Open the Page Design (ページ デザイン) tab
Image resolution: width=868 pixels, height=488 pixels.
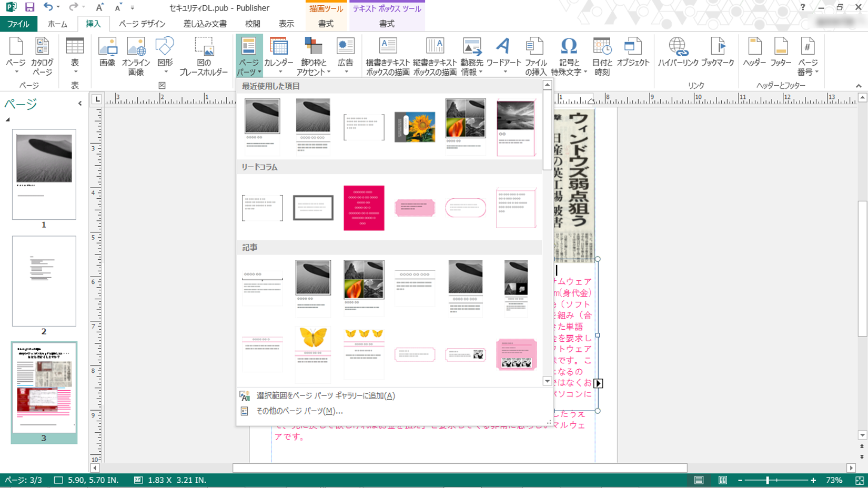(x=142, y=24)
